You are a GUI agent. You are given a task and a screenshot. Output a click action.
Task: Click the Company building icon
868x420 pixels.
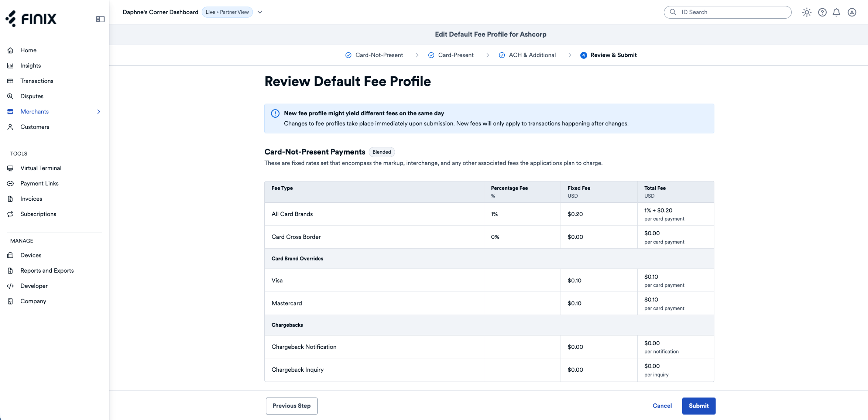10,301
